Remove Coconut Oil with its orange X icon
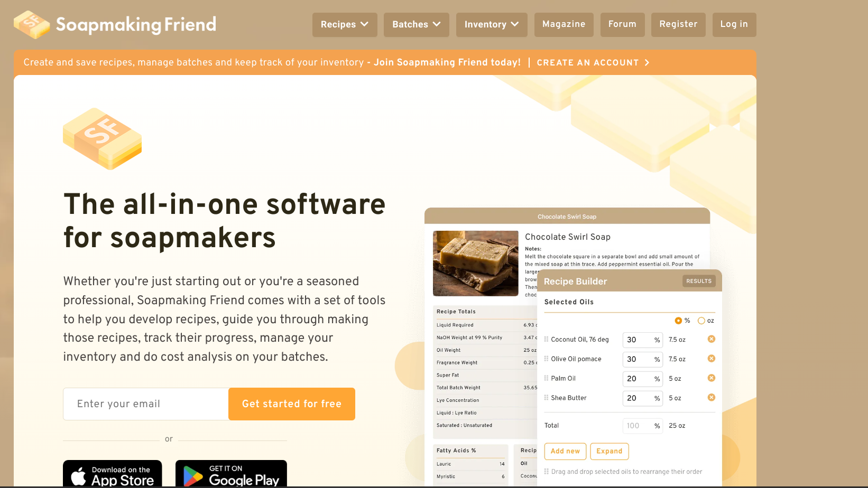868x488 pixels. 712,339
